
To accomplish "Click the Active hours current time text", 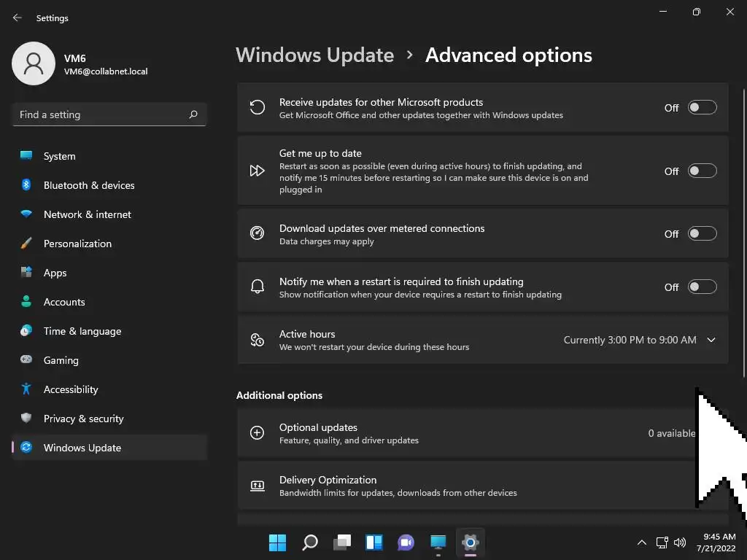I will coord(630,340).
